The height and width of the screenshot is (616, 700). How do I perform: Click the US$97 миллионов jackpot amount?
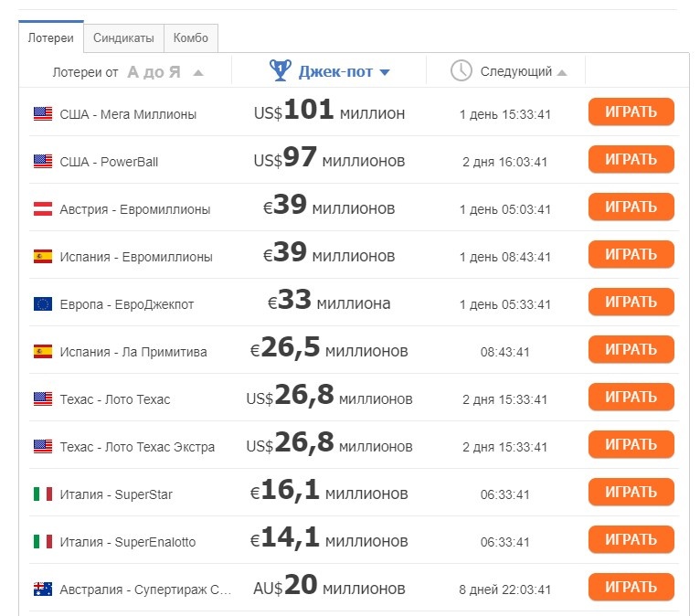(330, 158)
